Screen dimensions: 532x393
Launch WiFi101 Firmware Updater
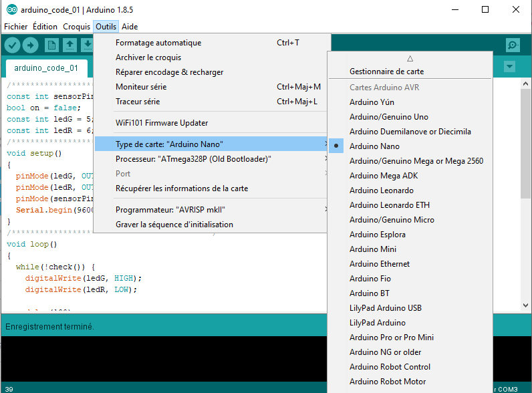click(x=211, y=123)
